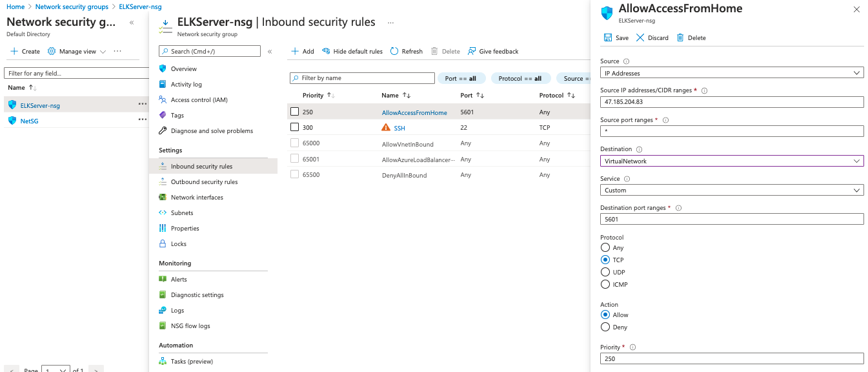The image size is (868, 372).
Task: Select the Any protocol radio button
Action: (605, 247)
